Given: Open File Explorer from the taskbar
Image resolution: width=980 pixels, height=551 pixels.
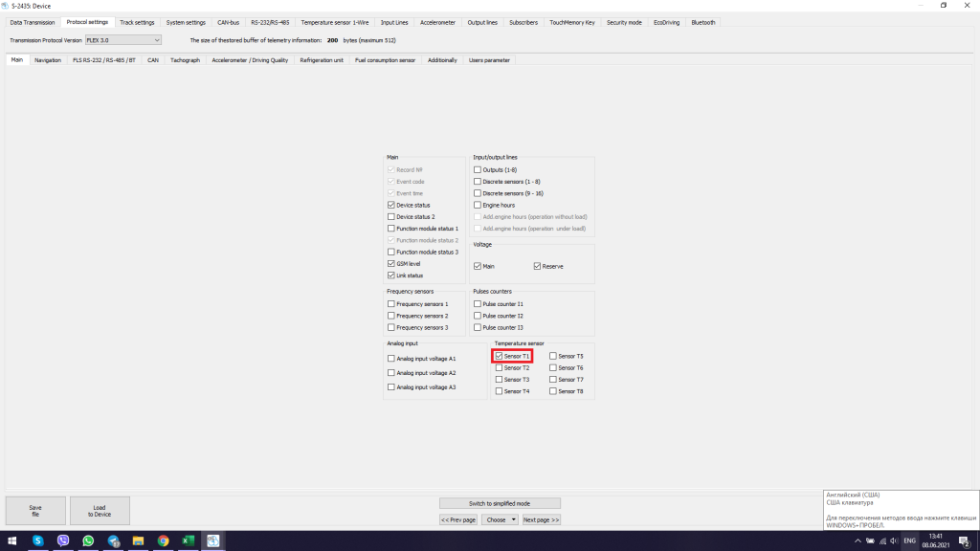Looking at the screenshot, I should coord(138,540).
